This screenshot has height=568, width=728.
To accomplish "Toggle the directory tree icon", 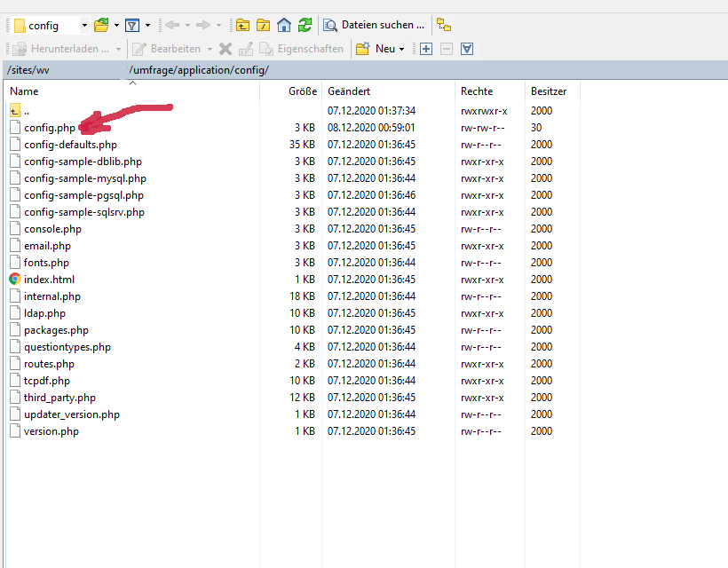I will (x=444, y=25).
